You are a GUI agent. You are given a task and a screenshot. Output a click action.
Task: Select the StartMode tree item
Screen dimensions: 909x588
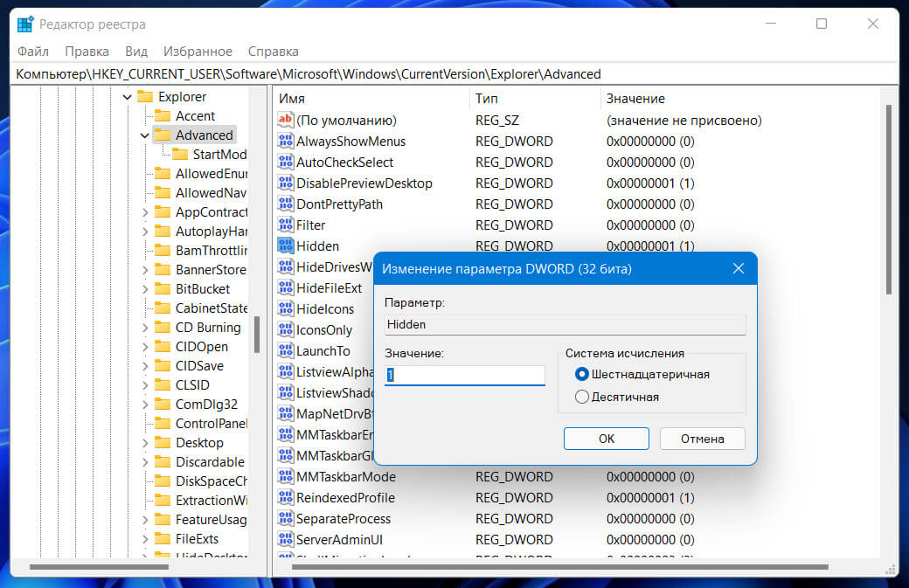tap(219, 154)
